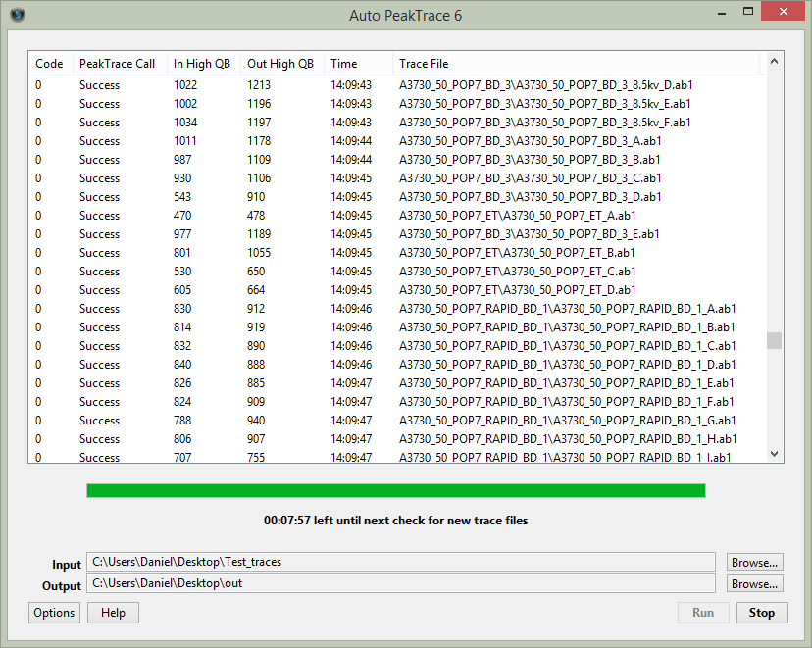Click the Out High QB value 1106

point(259,178)
